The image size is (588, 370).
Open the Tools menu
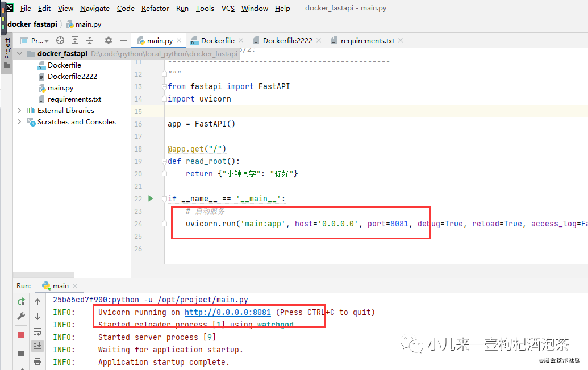coord(205,9)
